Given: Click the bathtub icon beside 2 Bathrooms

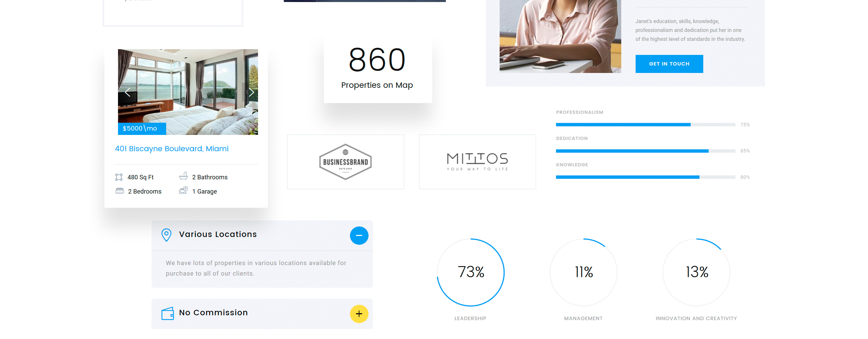Looking at the screenshot, I should [183, 176].
